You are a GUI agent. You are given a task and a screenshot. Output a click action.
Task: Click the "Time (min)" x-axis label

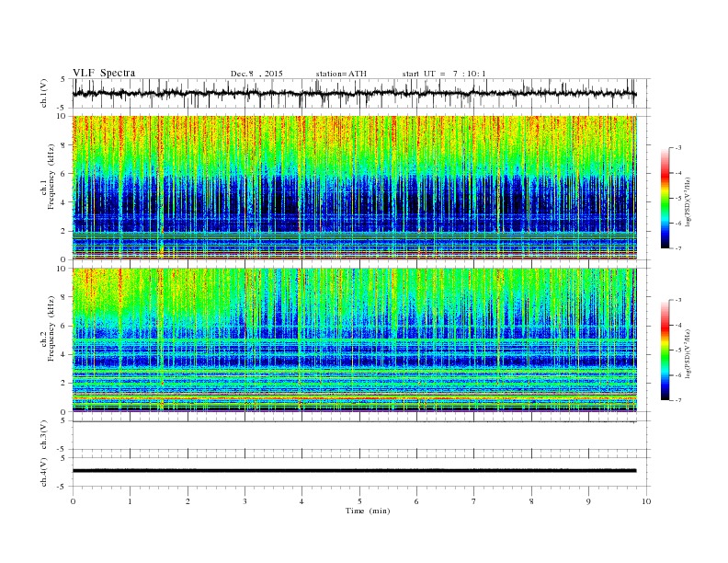tap(368, 511)
